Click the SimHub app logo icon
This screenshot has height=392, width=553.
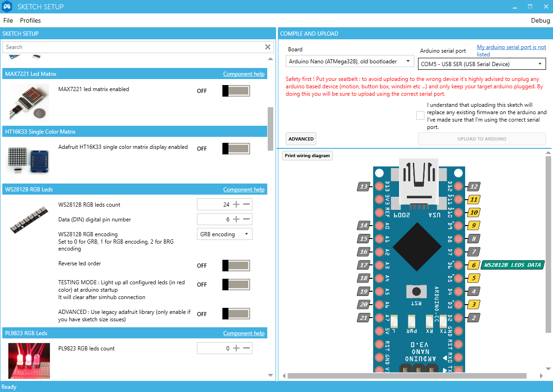click(x=8, y=7)
